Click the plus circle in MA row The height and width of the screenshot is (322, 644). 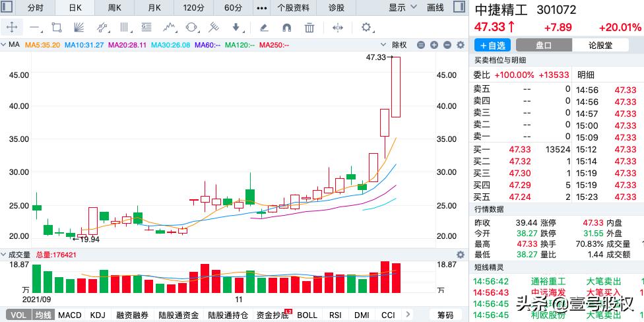coord(434,45)
